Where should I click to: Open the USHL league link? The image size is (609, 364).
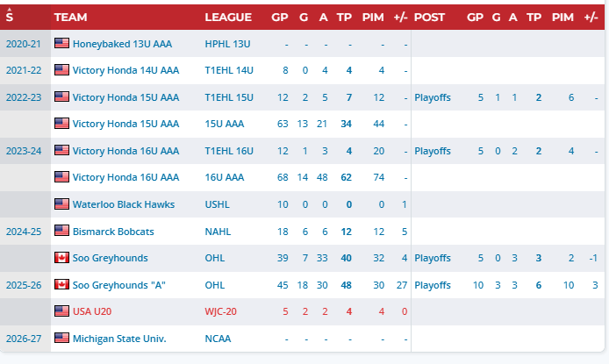(x=217, y=204)
